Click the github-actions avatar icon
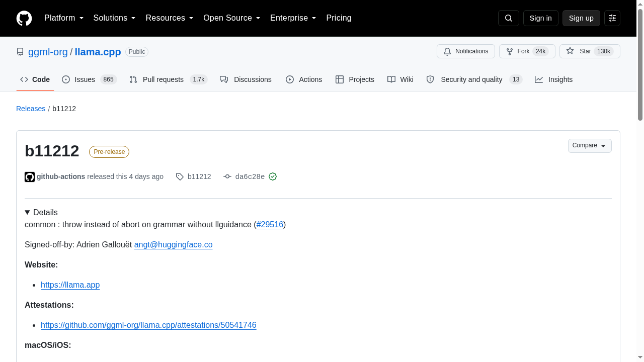The image size is (644, 362). [30, 177]
